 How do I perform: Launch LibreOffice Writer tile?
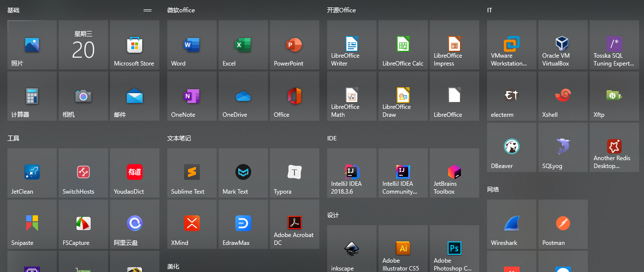click(352, 45)
